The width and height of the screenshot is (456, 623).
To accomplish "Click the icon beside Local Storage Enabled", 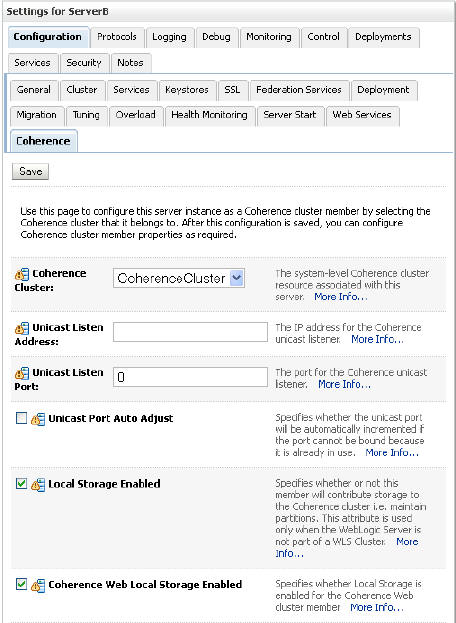I will (x=38, y=485).
